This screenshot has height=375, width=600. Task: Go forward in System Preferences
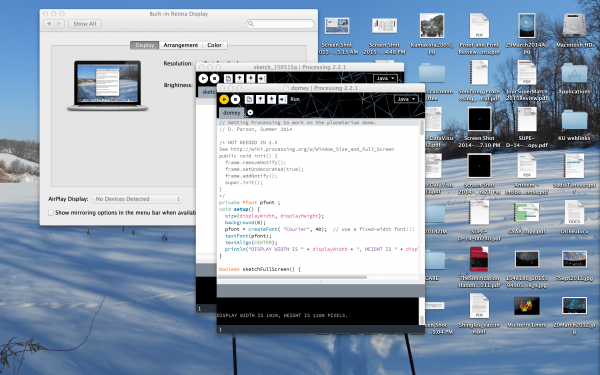click(59, 24)
